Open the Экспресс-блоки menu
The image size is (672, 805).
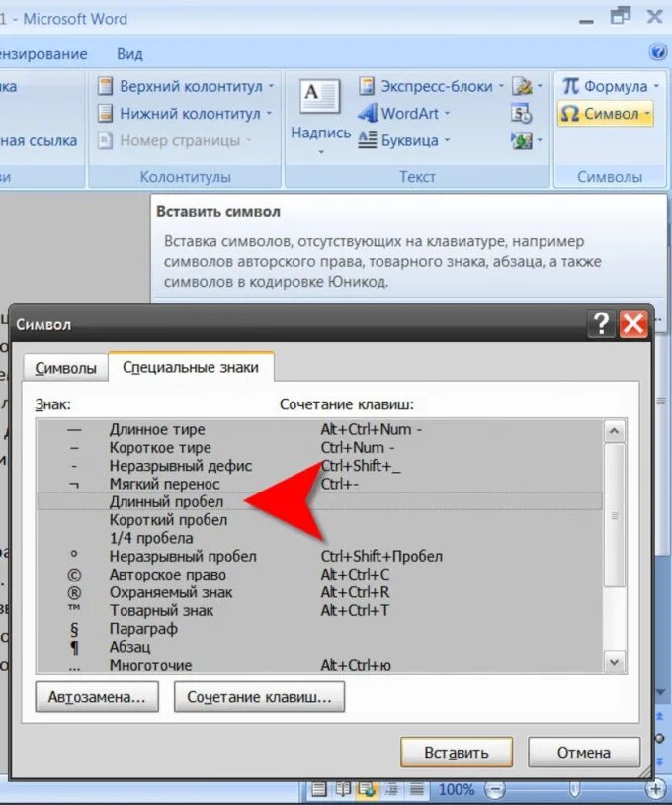[432, 86]
